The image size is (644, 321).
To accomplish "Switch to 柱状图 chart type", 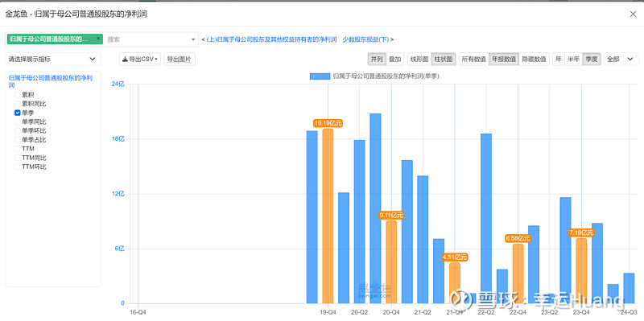I will [x=444, y=59].
